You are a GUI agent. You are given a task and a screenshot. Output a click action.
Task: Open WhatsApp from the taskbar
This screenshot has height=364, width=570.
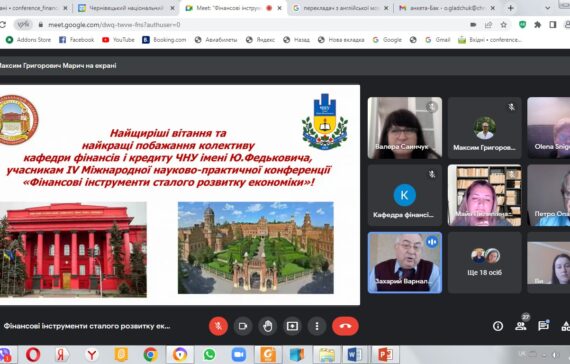(209, 354)
